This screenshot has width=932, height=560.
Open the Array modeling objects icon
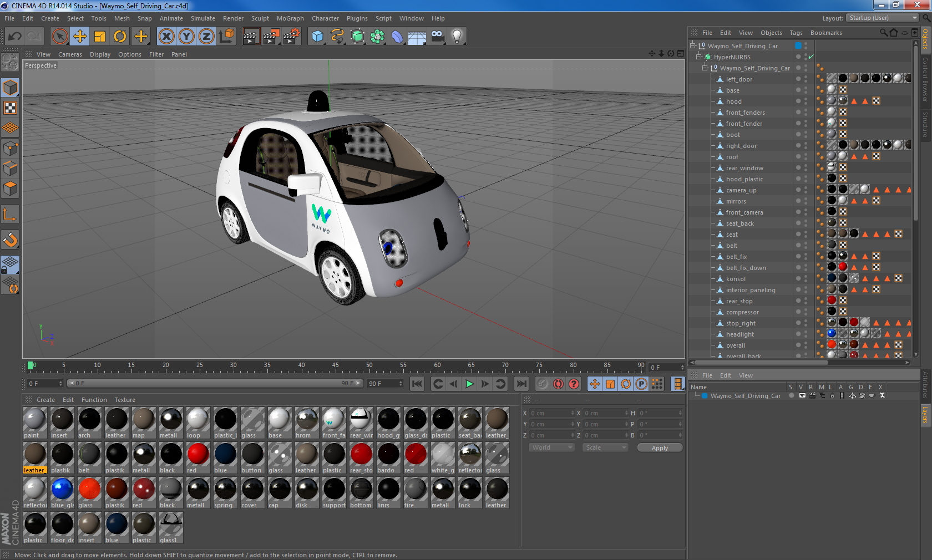pyautogui.click(x=377, y=37)
